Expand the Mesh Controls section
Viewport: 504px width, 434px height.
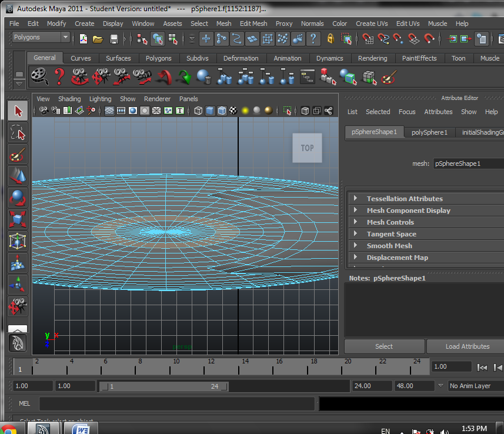355,222
